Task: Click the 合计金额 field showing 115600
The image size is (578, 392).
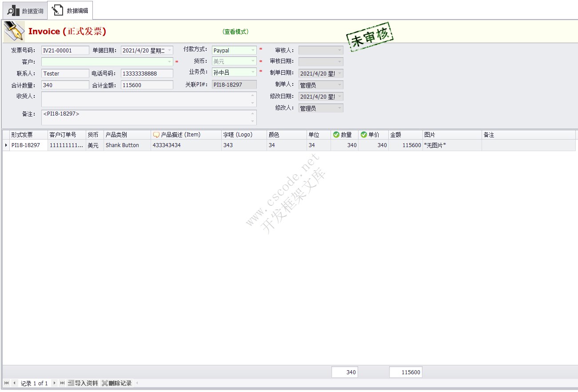Action: pyautogui.click(x=147, y=85)
